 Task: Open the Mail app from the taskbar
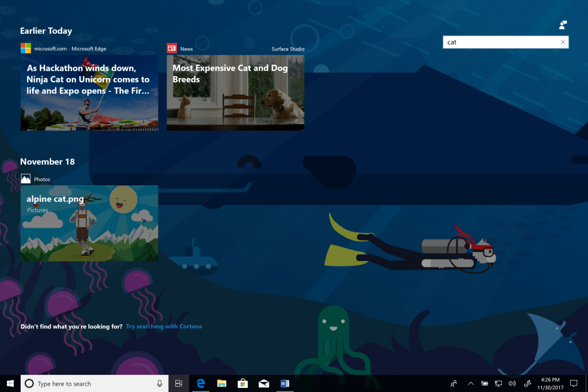click(264, 383)
